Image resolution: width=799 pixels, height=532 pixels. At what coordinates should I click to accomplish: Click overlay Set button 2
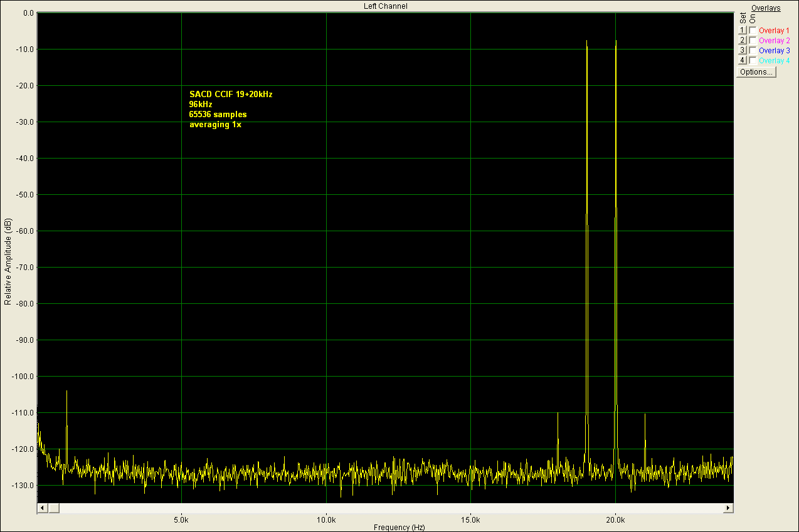coord(742,40)
